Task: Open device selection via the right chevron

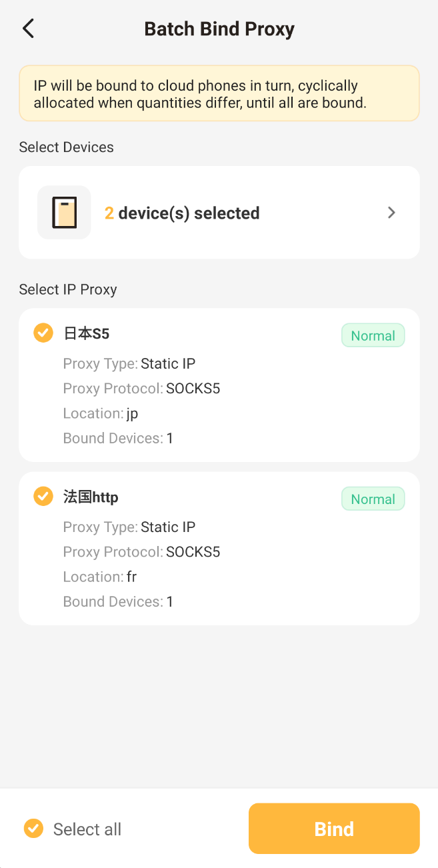Action: (391, 213)
